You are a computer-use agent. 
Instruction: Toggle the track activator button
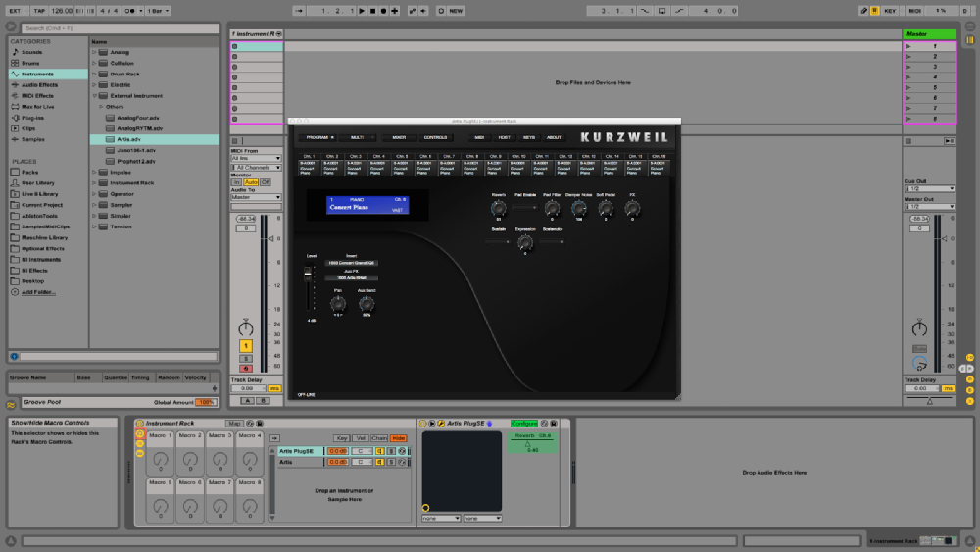[246, 346]
